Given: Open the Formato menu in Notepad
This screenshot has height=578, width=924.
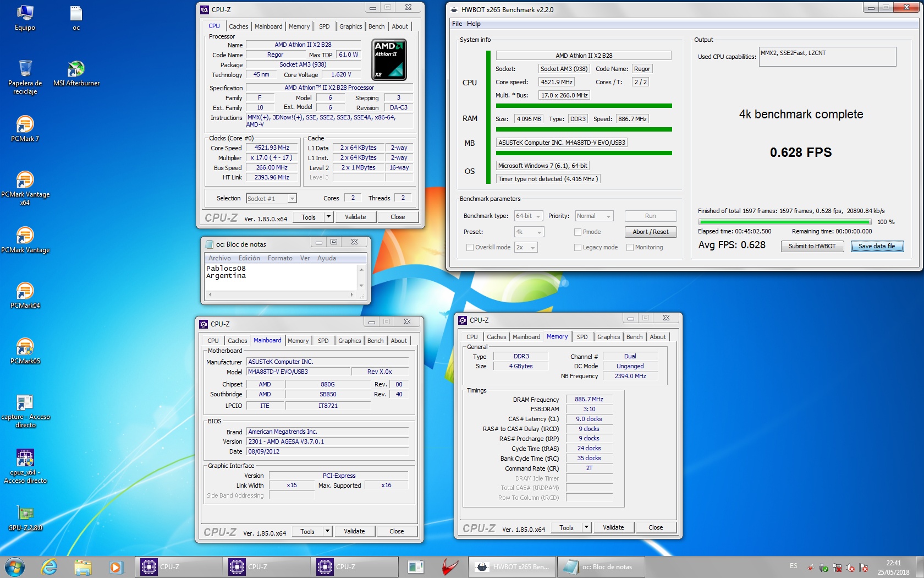Looking at the screenshot, I should [x=280, y=258].
